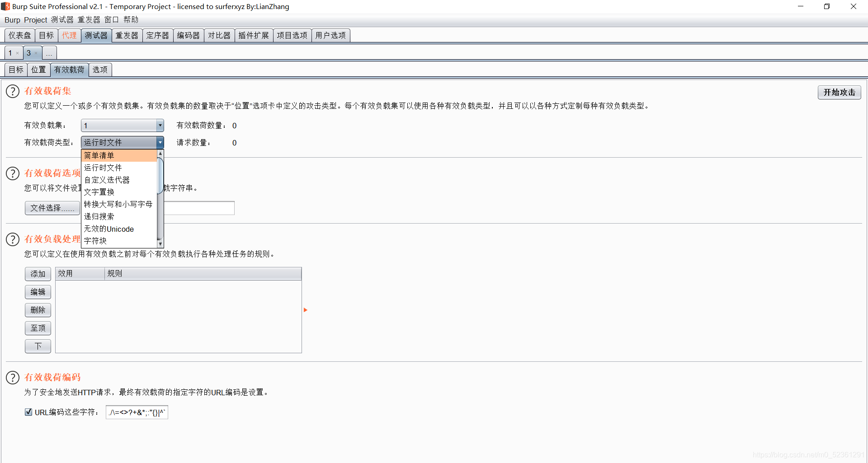Click dropdown list scroll-down arrow
Screen dimensions: 868x463
tap(160, 244)
